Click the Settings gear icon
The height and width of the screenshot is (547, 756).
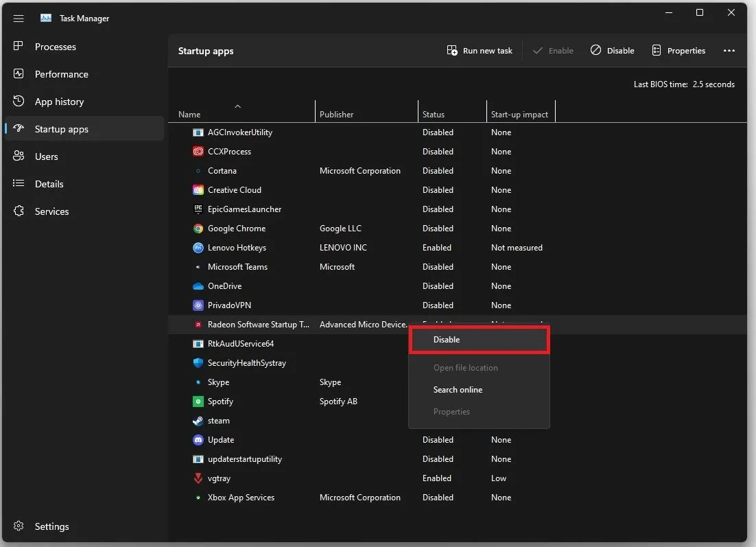(x=19, y=526)
